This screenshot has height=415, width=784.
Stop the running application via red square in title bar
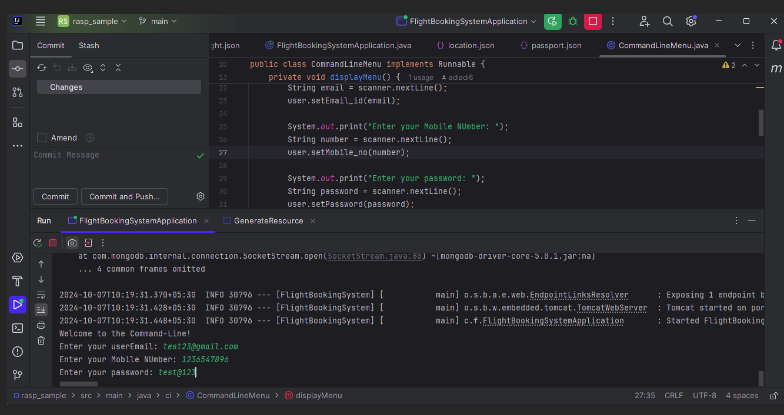coord(592,21)
